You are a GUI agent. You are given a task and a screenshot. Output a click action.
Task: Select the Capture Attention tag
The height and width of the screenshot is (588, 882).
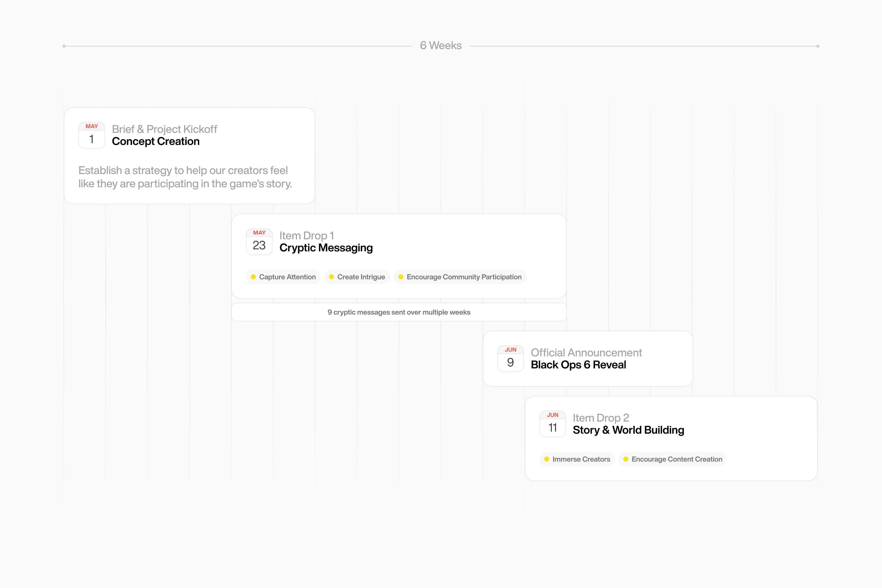pos(283,277)
